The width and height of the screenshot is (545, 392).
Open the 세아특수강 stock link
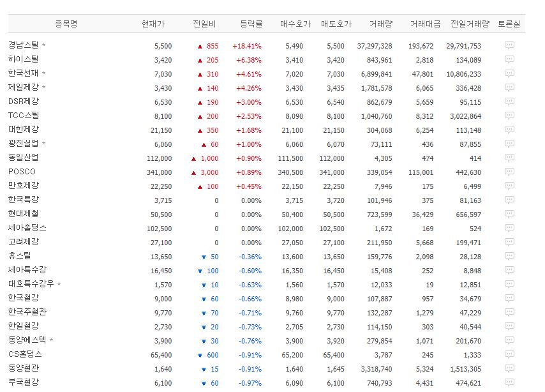point(27,269)
